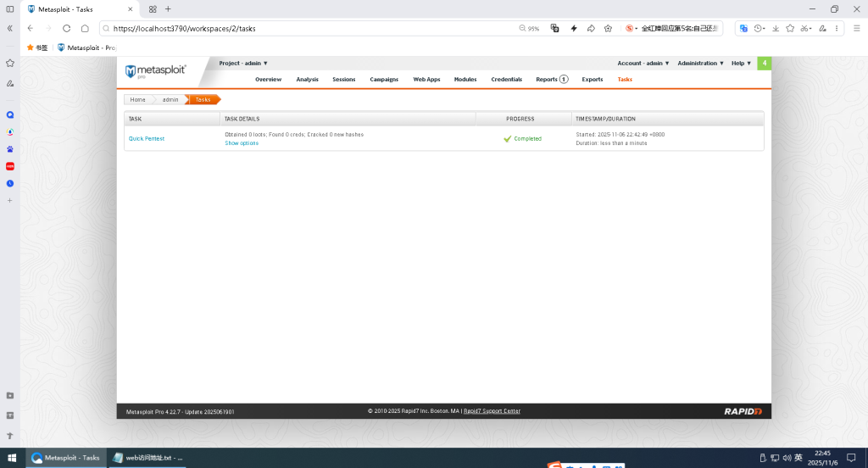Add new sidebar app with plus icon

click(10, 200)
